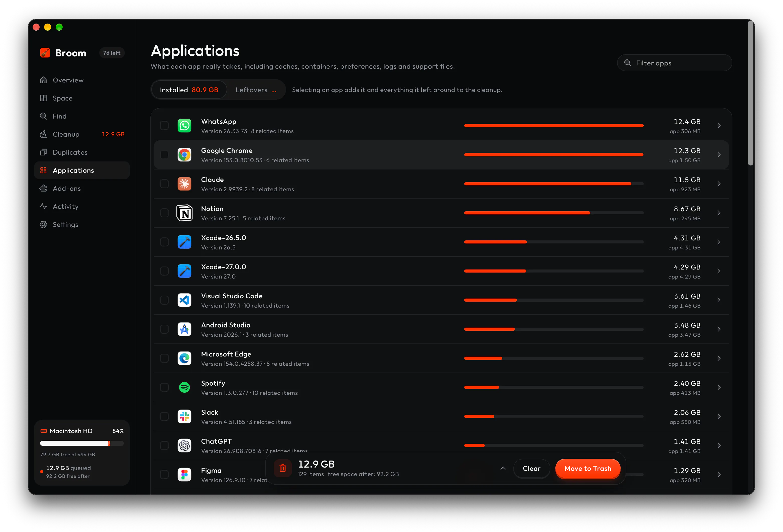
Task: Click the Claude app icon
Action: 184,184
